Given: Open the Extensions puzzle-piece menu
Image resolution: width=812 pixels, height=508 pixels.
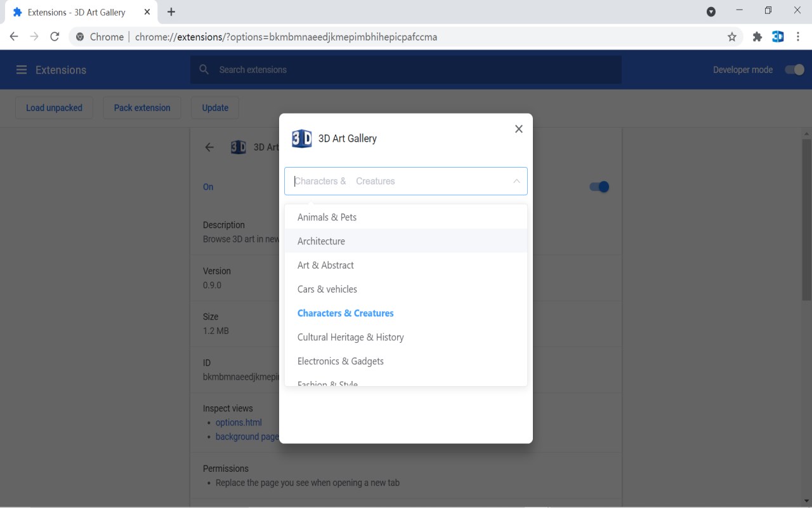Looking at the screenshot, I should point(757,37).
